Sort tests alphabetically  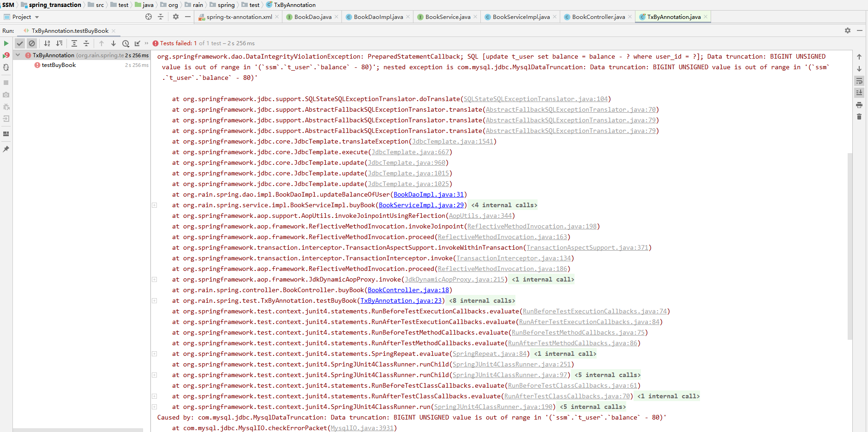tap(47, 43)
